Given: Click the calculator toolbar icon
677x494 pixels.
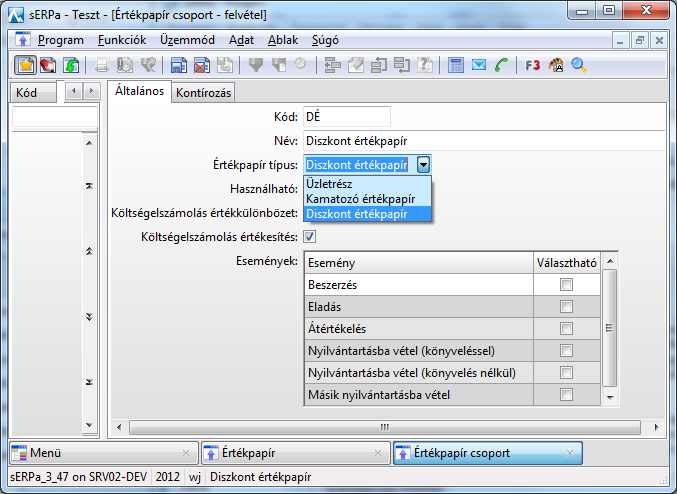Looking at the screenshot, I should click(456, 65).
